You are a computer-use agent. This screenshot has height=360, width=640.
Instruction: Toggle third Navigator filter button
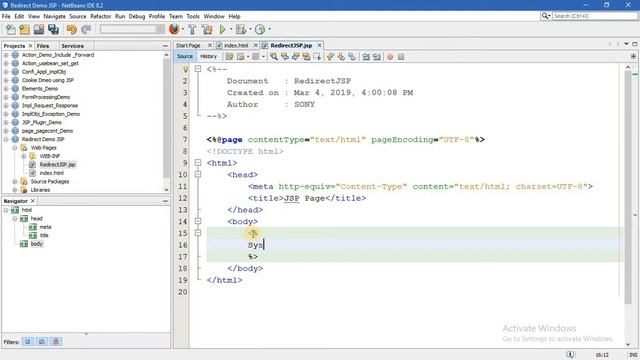[56, 342]
